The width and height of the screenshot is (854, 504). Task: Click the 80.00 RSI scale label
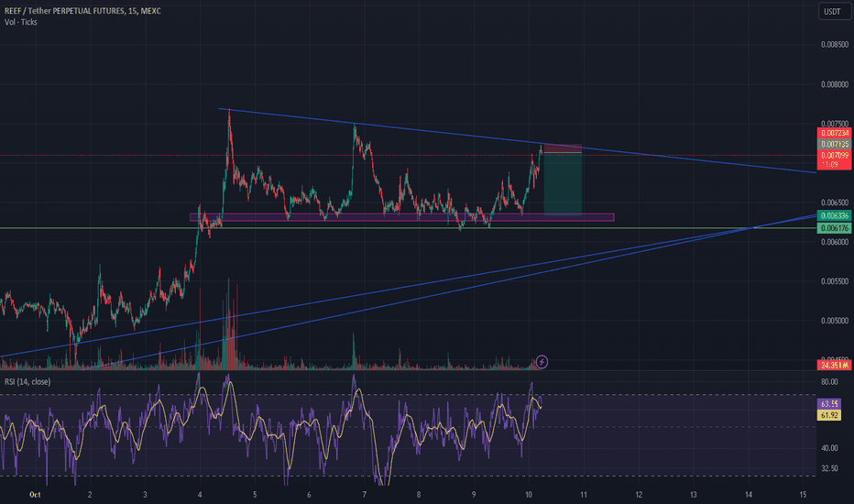[829, 382]
